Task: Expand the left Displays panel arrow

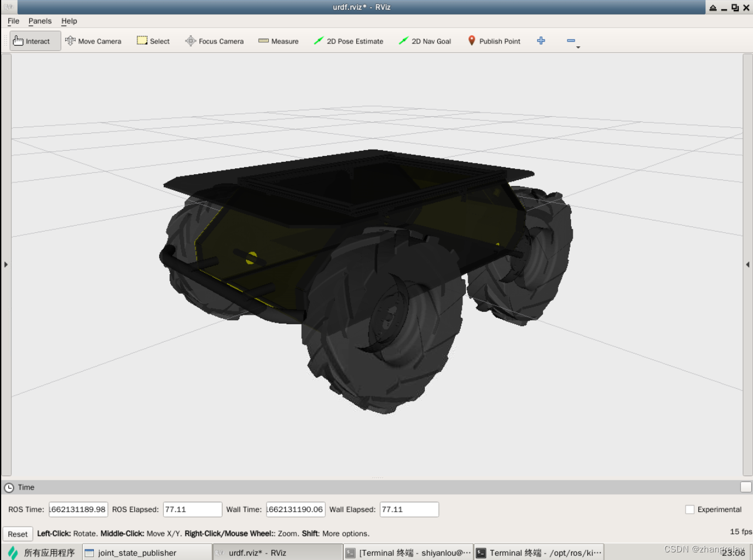Action: pyautogui.click(x=6, y=264)
